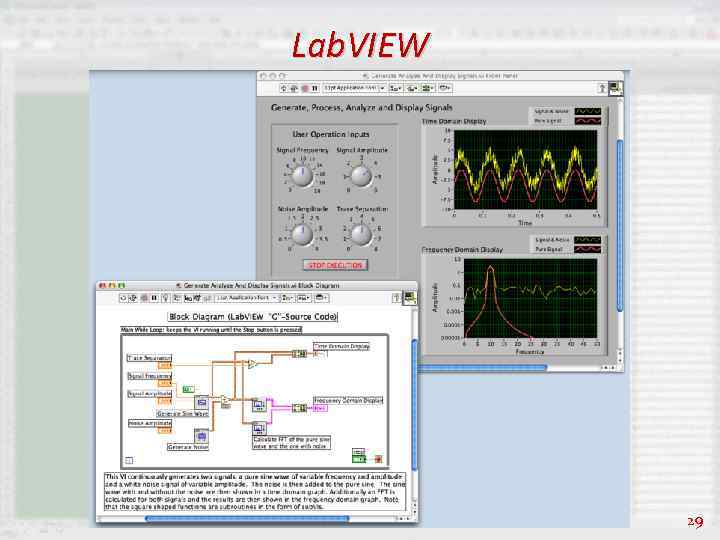Click the Signal Frequency knob
The height and width of the screenshot is (540, 720).
[303, 175]
